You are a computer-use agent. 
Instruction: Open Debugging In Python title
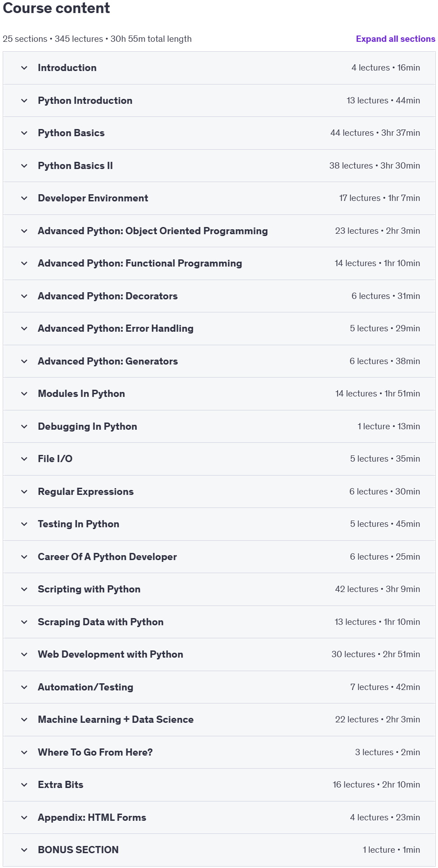87,427
